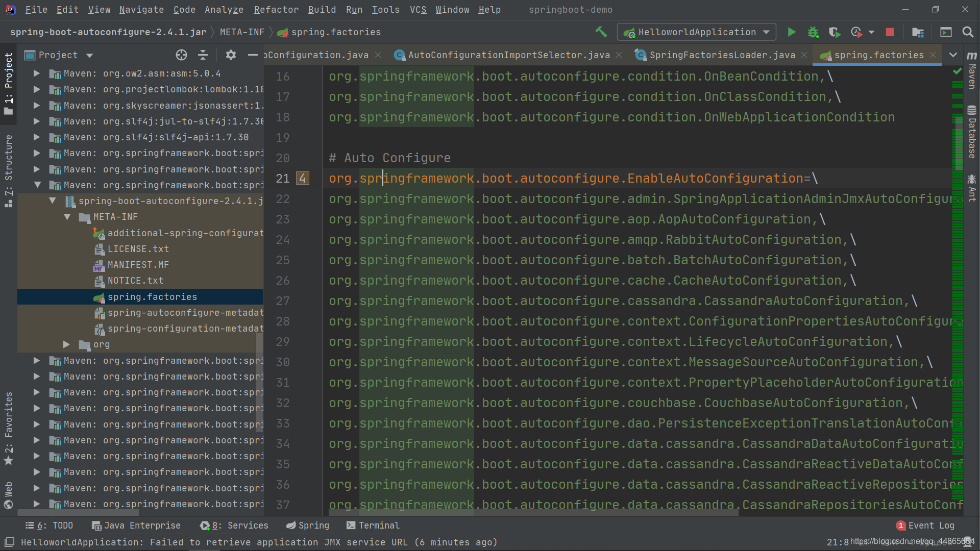This screenshot has height=551, width=980.
Task: Open Project Structure icon in toolbar
Action: coord(918,32)
